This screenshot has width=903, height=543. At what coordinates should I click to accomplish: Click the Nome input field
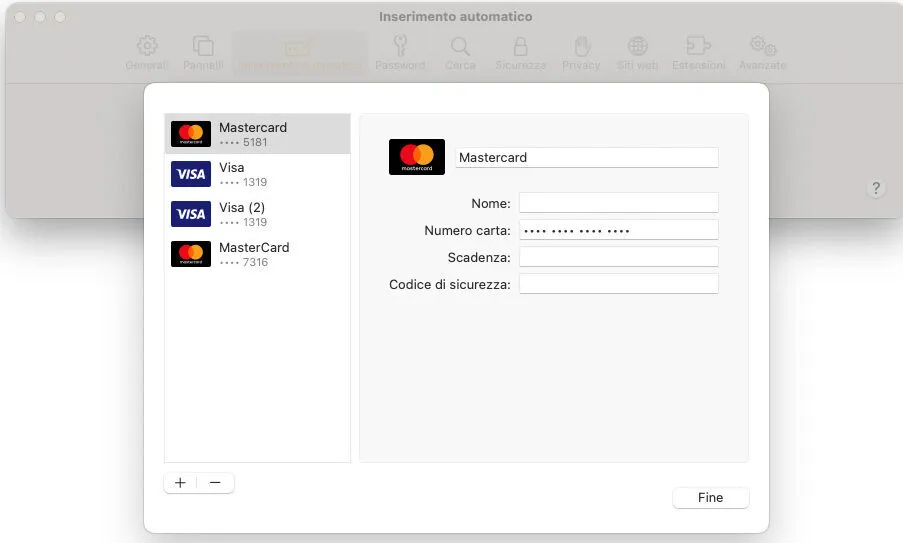click(619, 203)
